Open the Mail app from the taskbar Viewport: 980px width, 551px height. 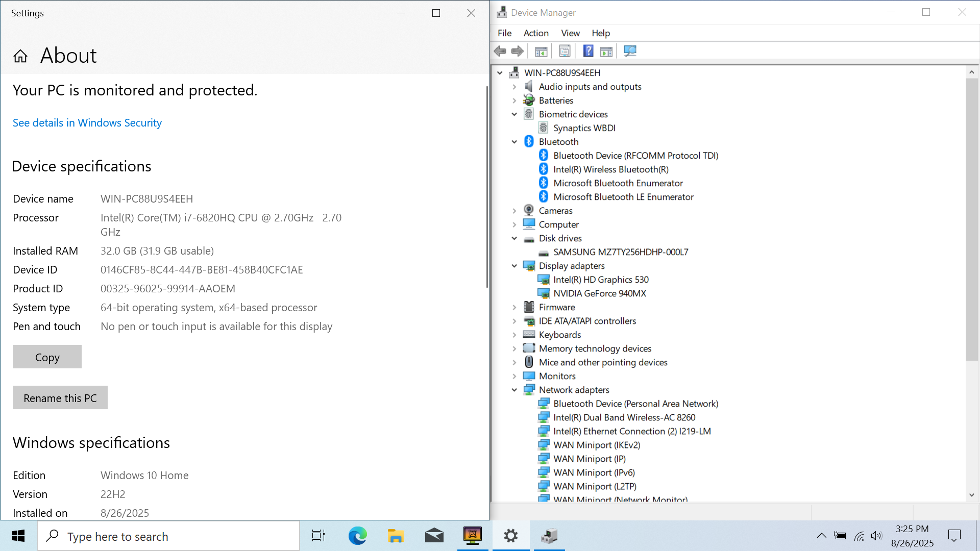pyautogui.click(x=434, y=536)
